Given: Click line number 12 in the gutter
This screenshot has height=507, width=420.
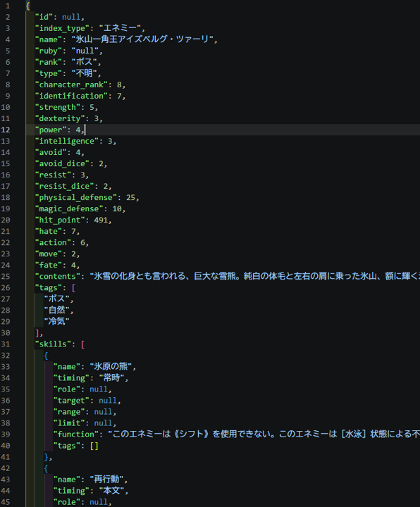Looking at the screenshot, I should (x=6, y=130).
